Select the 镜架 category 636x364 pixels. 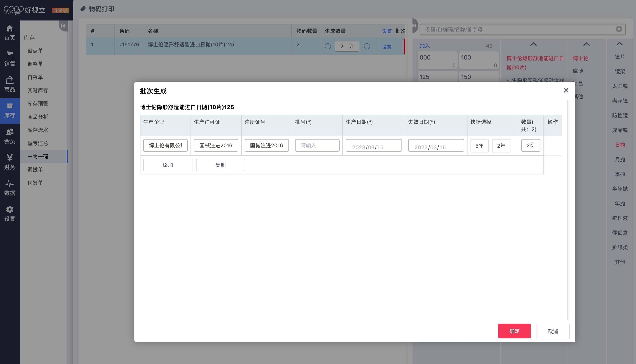pos(620,72)
